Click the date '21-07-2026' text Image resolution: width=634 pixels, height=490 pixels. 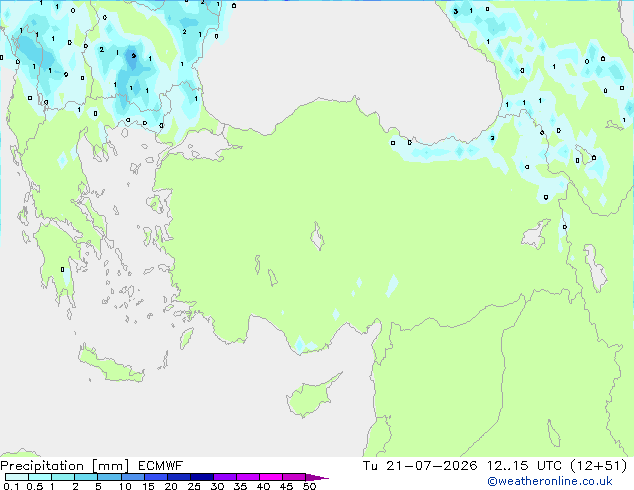tap(431, 466)
